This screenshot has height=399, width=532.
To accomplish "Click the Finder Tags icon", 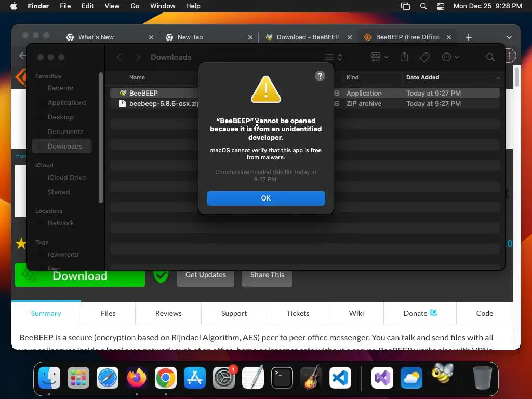I will click(424, 57).
